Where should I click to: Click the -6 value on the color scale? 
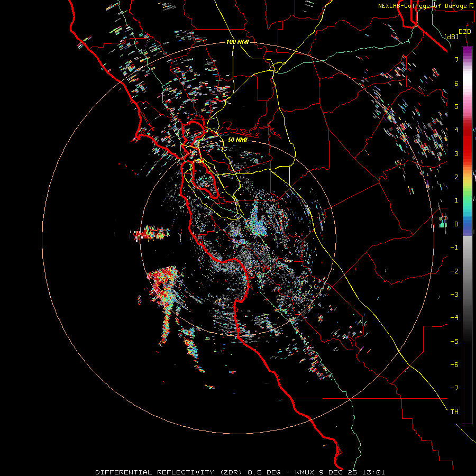[x=454, y=364]
